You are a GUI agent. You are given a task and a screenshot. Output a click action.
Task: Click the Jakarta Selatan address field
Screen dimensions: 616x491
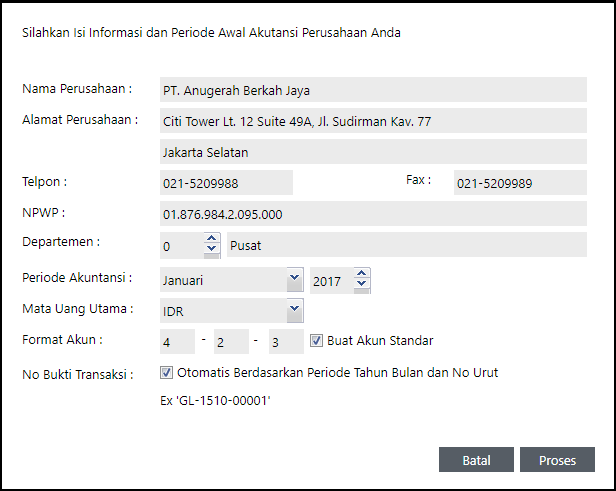point(372,153)
